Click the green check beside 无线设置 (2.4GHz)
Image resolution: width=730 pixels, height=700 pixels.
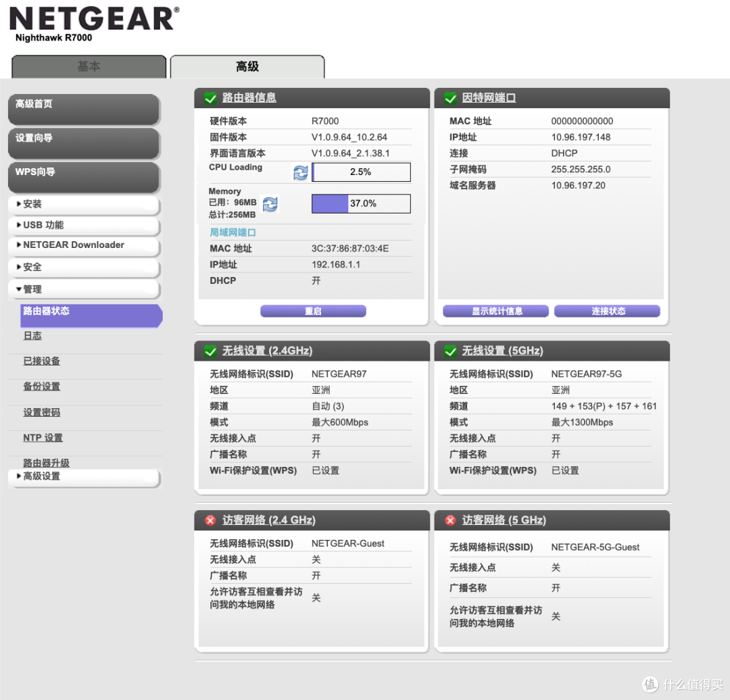[x=210, y=351]
